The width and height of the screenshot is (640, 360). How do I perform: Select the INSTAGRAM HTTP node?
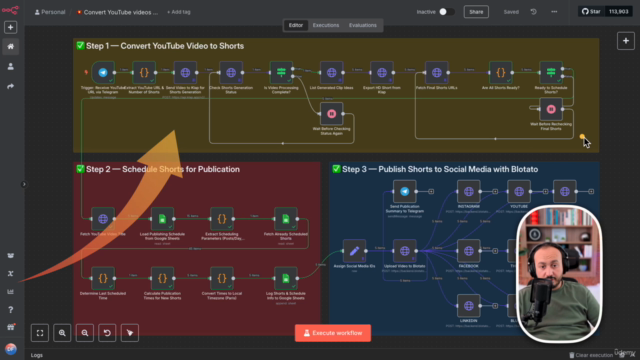(469, 191)
